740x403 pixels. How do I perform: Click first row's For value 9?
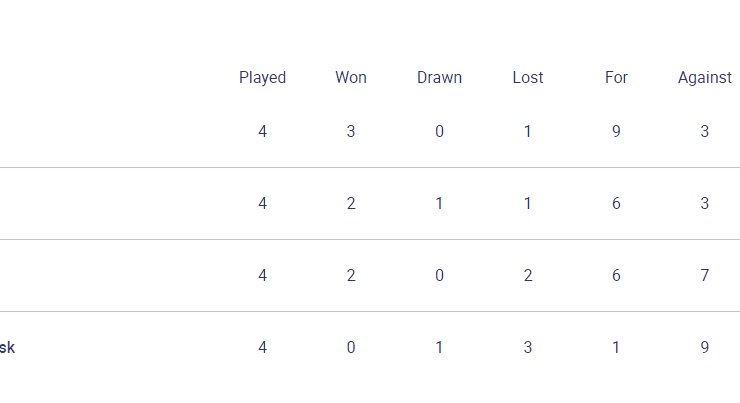pos(616,131)
